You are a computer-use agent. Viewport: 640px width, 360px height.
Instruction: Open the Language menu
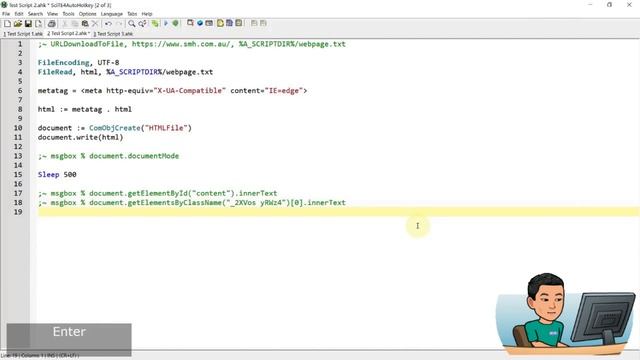tap(111, 14)
